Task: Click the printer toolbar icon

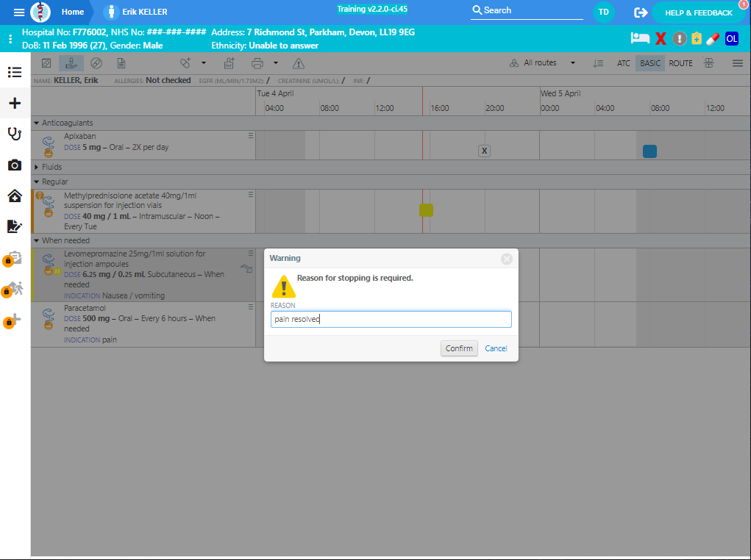Action: [257, 63]
